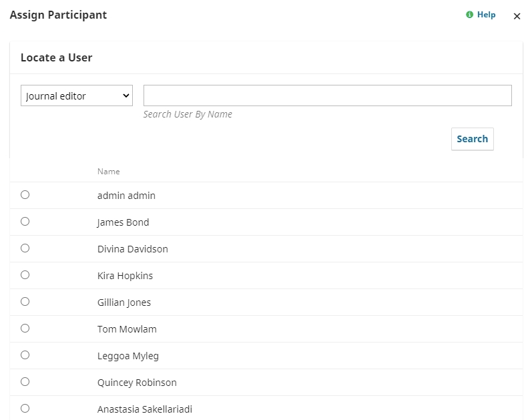532x420 pixels.
Task: Click the Search User By Name field
Action: (327, 95)
